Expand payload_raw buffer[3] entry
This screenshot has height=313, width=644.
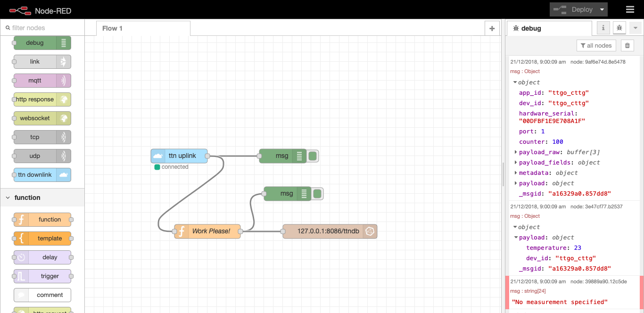point(515,152)
